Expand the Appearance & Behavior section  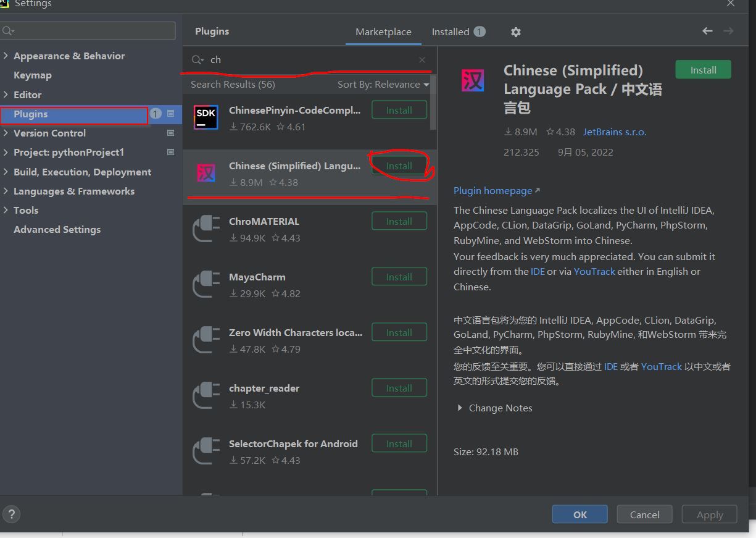pyautogui.click(x=6, y=56)
